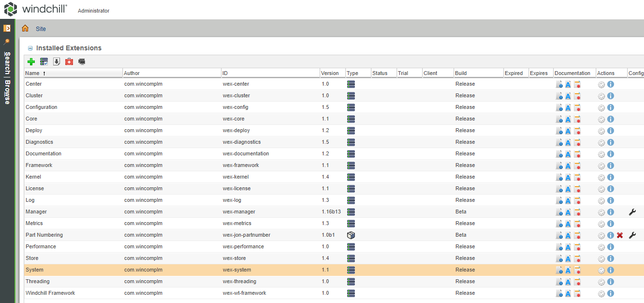Click red X delete icon for Part Numbering
644x303 pixels.
pyautogui.click(x=620, y=235)
